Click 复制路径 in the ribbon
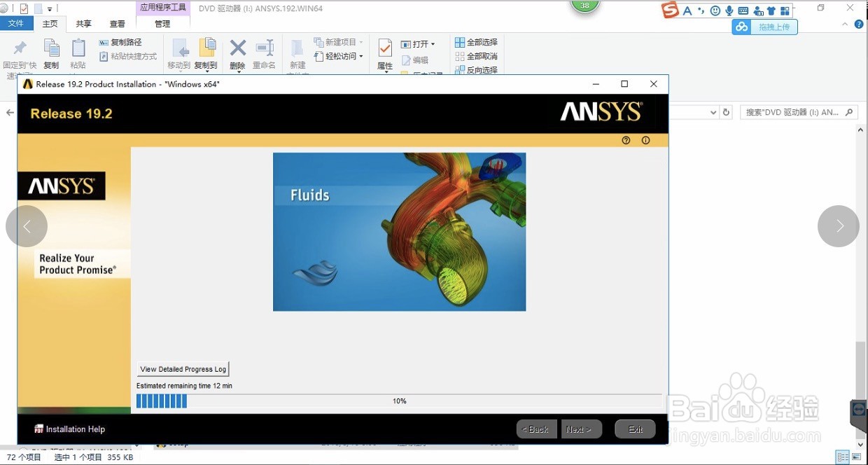 120,43
